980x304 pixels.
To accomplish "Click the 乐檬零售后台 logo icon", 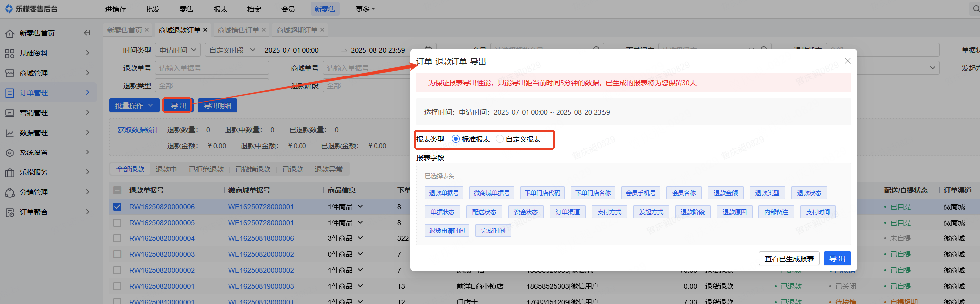I will pyautogui.click(x=9, y=9).
